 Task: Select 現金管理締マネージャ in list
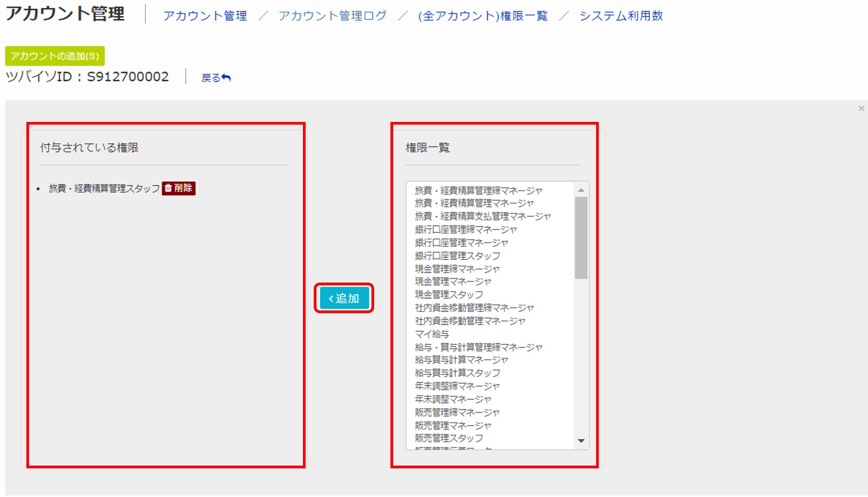[x=457, y=269]
